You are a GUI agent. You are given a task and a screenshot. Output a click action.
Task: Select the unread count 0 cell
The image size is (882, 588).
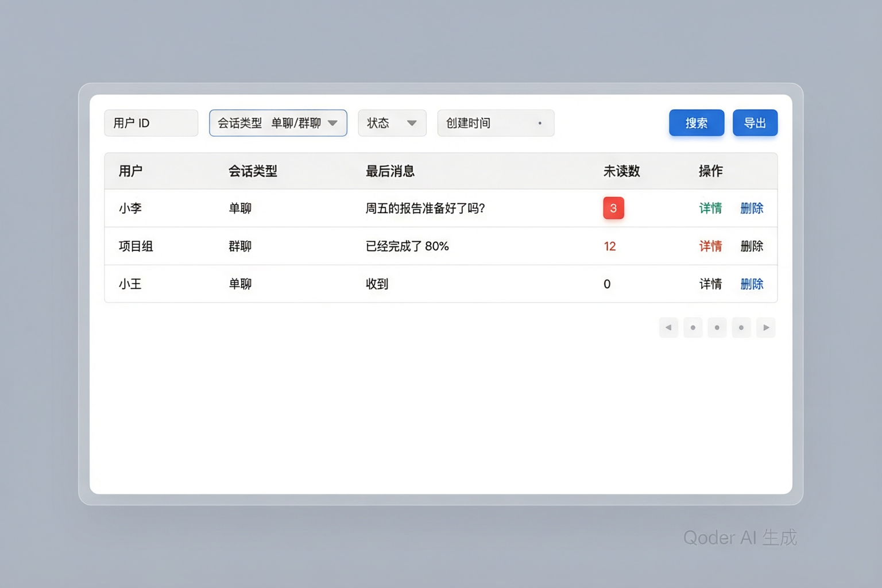pyautogui.click(x=607, y=284)
